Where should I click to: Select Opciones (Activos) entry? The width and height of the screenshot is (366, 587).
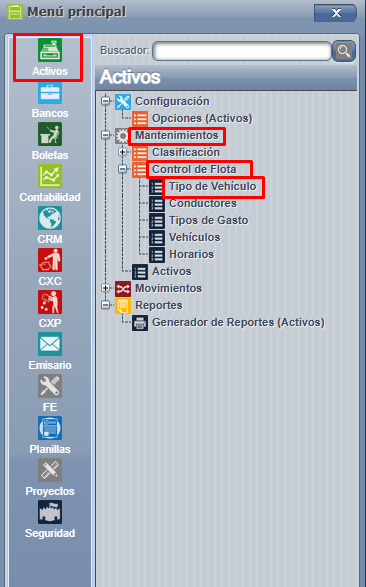[202, 118]
